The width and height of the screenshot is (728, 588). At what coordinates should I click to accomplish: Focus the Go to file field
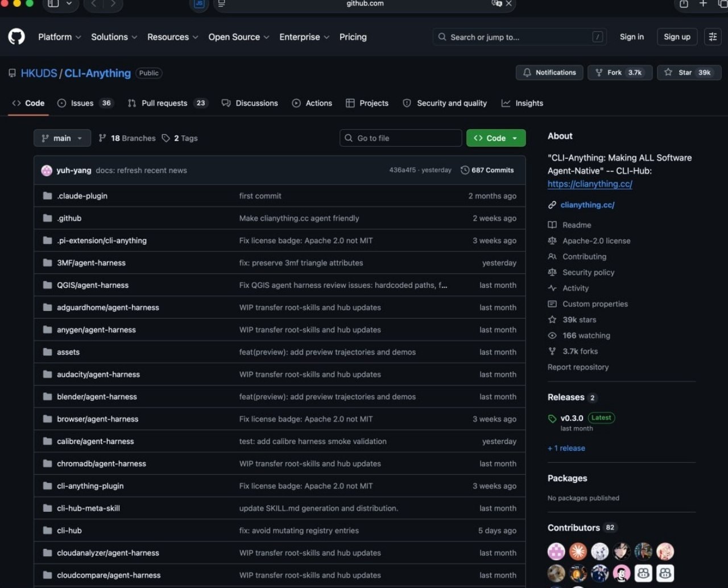click(x=401, y=138)
